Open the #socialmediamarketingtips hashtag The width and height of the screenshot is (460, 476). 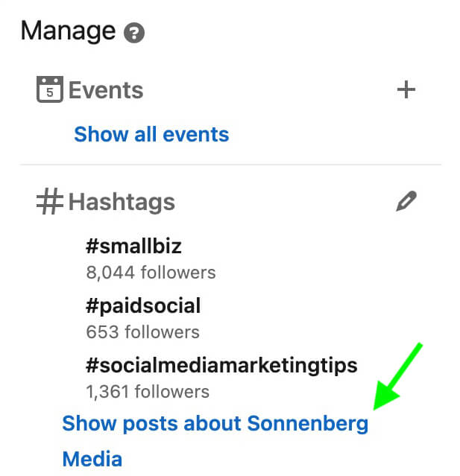(222, 366)
